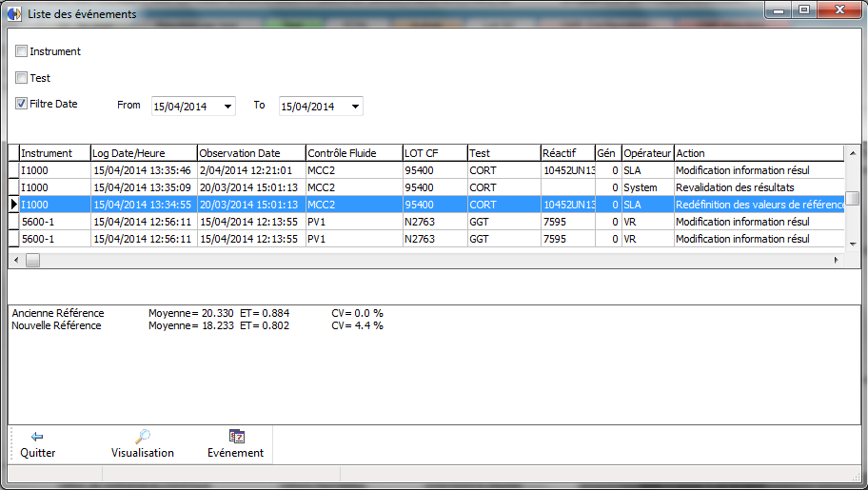Image resolution: width=868 pixels, height=490 pixels.
Task: Click the Quitter back arrow icon
Action: pyautogui.click(x=37, y=437)
